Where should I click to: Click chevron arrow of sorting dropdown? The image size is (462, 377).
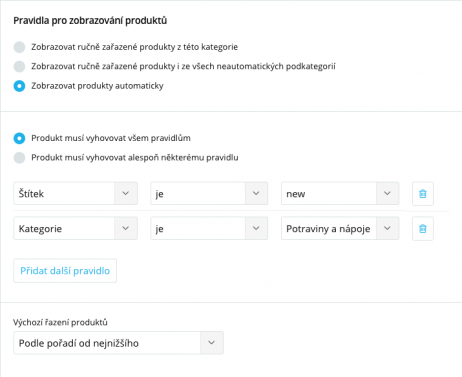212,343
